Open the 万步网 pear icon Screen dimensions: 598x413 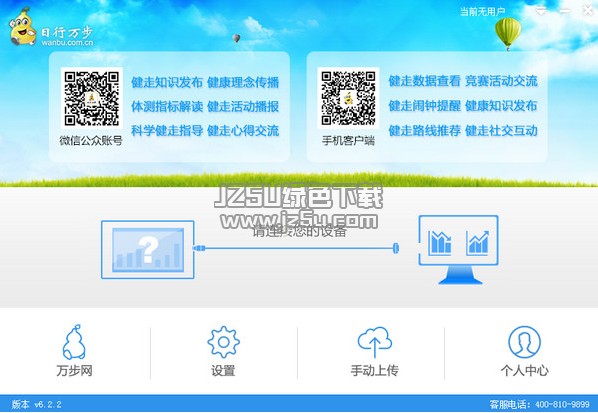(x=74, y=342)
